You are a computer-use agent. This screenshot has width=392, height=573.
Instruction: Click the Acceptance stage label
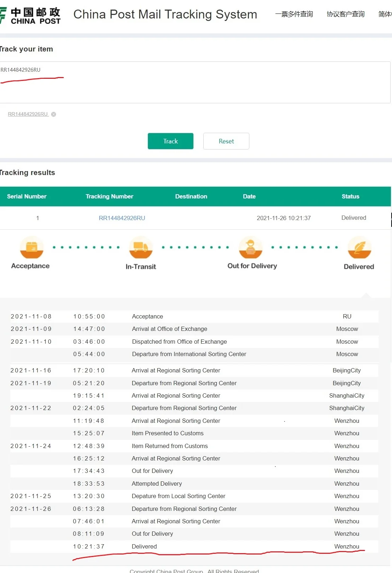click(31, 266)
